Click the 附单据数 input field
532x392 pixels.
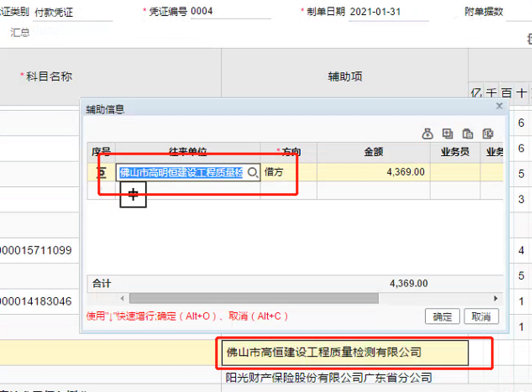pos(519,12)
